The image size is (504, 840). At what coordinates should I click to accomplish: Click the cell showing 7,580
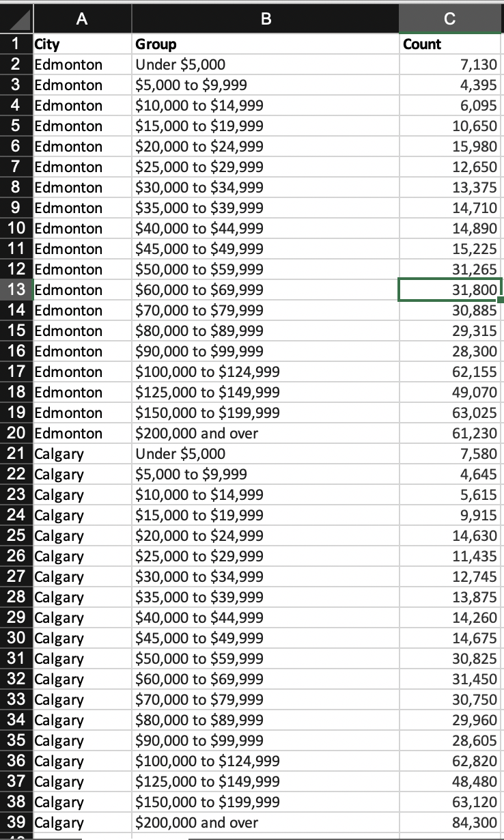coord(450,453)
